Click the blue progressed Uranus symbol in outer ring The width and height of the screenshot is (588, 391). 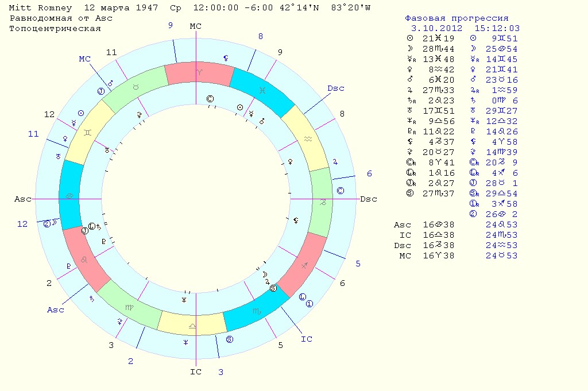point(58,156)
